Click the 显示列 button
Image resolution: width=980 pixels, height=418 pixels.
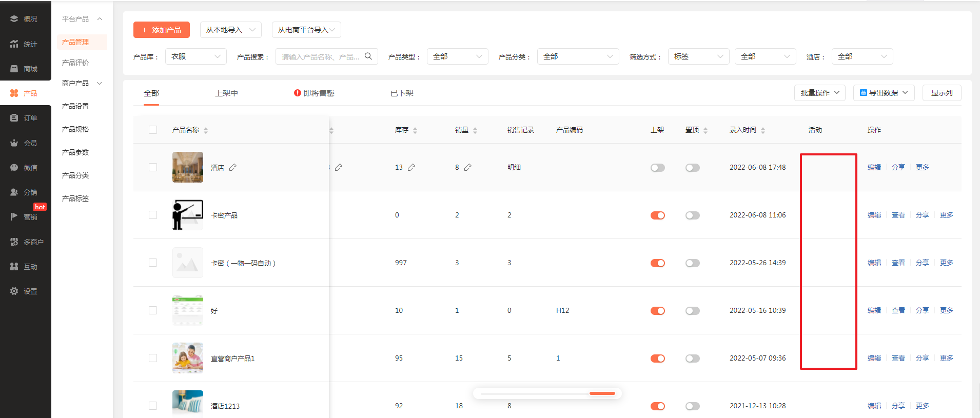point(942,93)
